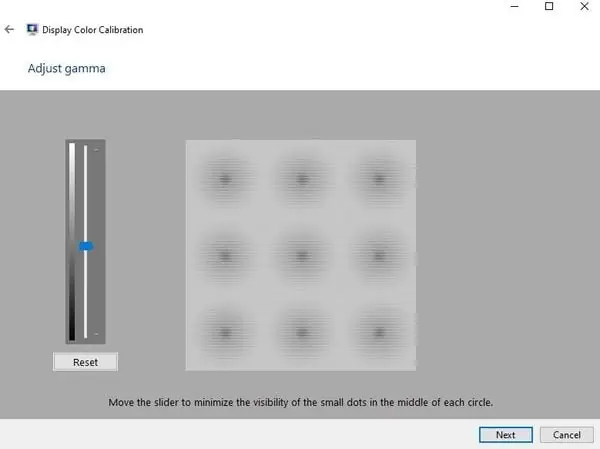Click the top-middle circle of gamma sample
The height and width of the screenshot is (449, 600).
pos(302,179)
